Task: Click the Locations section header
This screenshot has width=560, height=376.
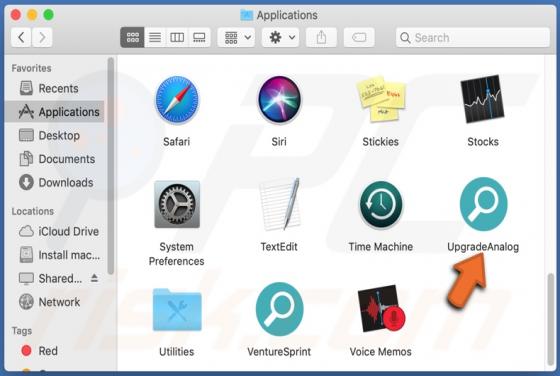Action: pos(32,211)
